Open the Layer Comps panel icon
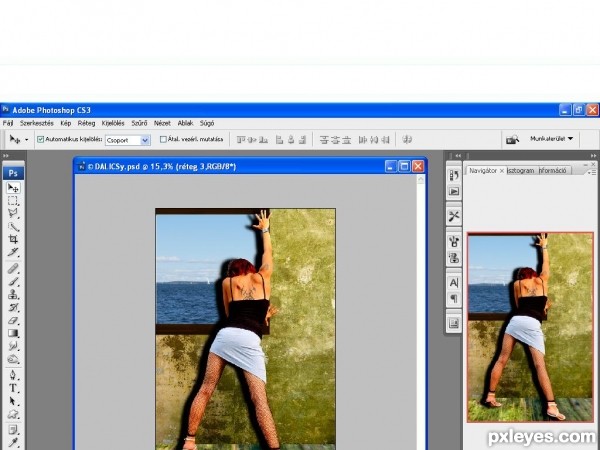Image resolution: width=600 pixels, height=450 pixels. click(x=454, y=324)
